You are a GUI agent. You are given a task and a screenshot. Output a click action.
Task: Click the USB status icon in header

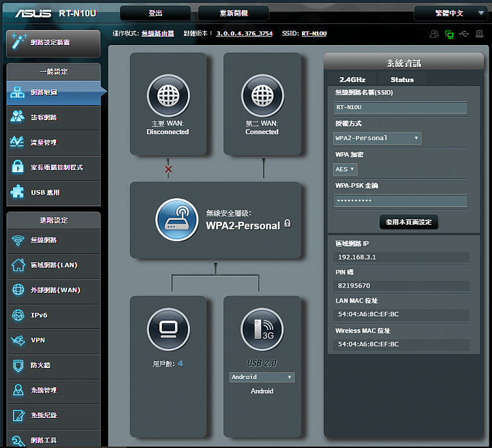point(464,34)
